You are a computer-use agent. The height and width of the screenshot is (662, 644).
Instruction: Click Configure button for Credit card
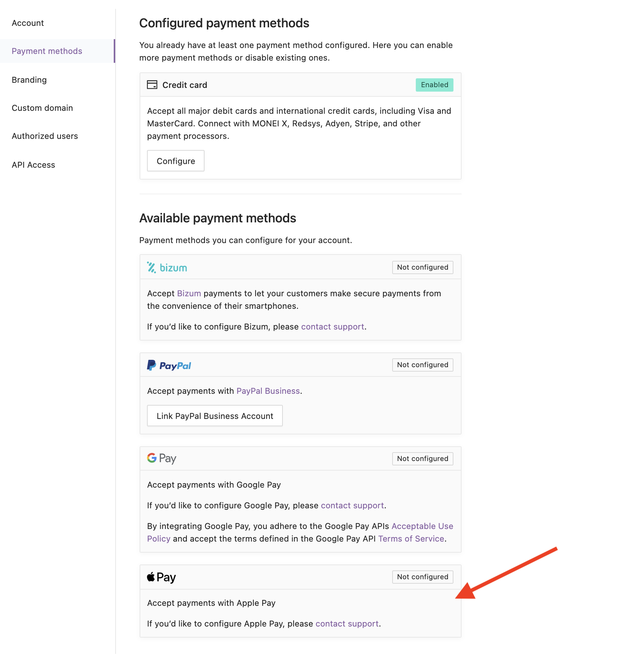(x=176, y=161)
